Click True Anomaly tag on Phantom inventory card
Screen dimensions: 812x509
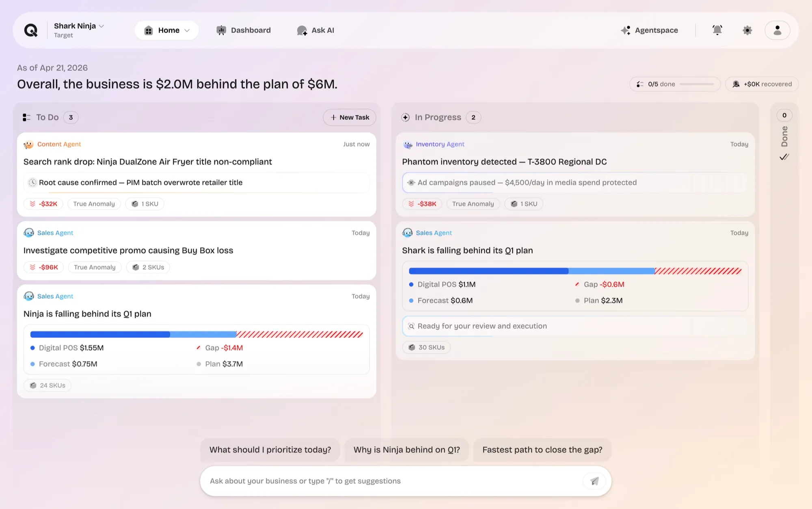pos(473,204)
